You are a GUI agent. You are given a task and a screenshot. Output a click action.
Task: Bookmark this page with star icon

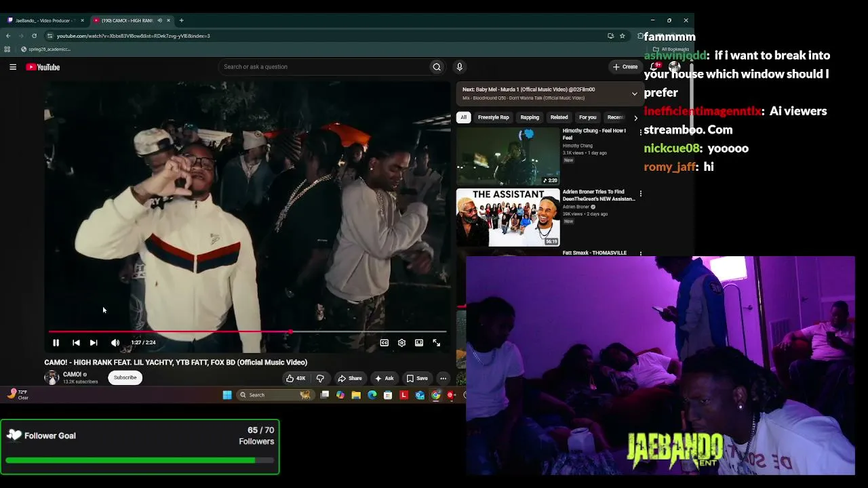622,36
